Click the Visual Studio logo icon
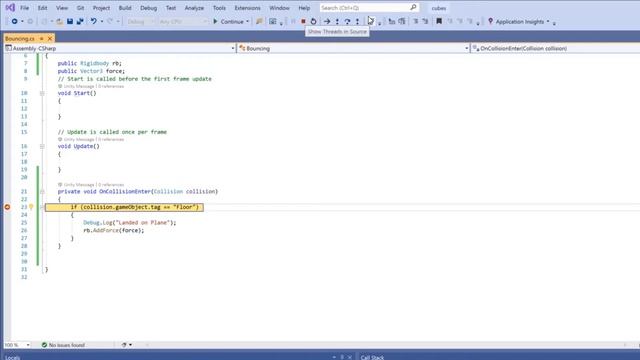 [10, 8]
